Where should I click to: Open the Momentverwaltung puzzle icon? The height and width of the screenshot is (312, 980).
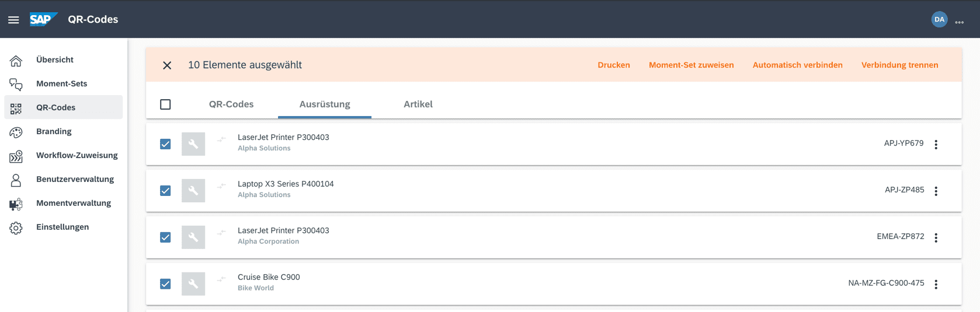[x=16, y=204]
